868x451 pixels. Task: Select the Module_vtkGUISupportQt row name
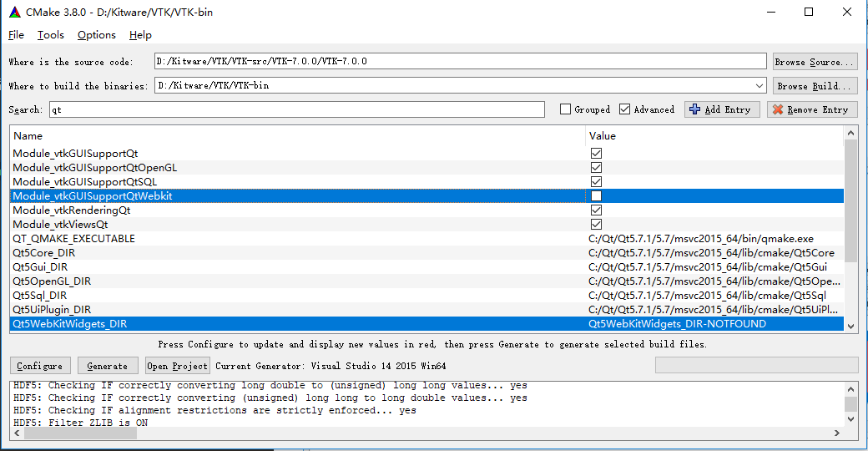(75, 154)
